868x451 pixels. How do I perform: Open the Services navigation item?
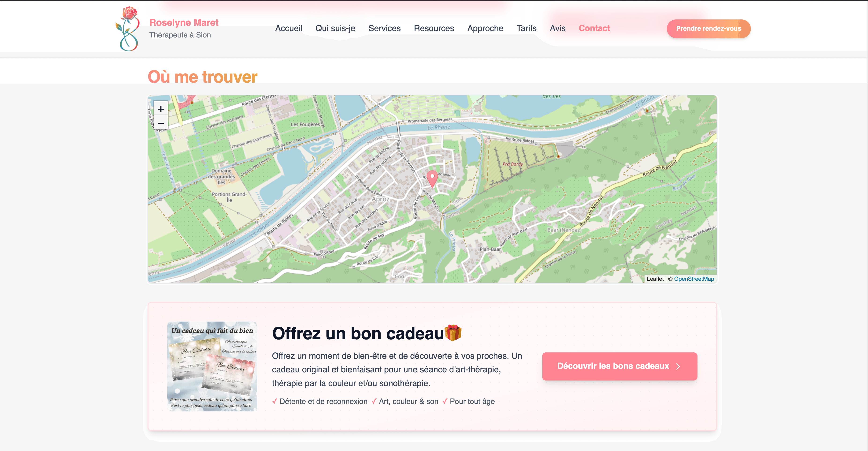(x=384, y=28)
